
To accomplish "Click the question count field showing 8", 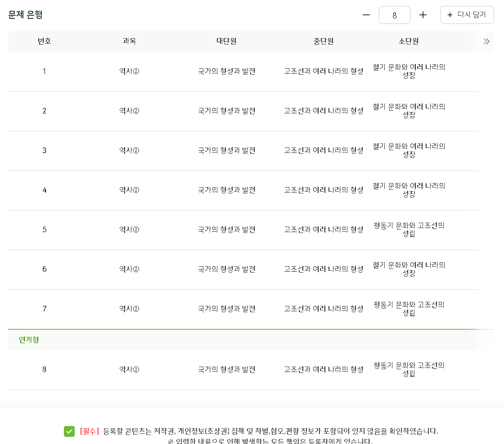I will pyautogui.click(x=394, y=15).
